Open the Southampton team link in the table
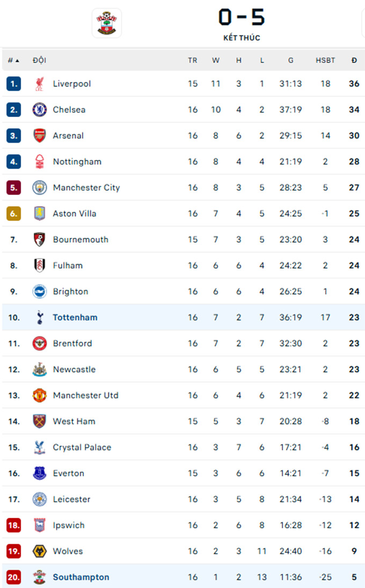 pos(81,577)
